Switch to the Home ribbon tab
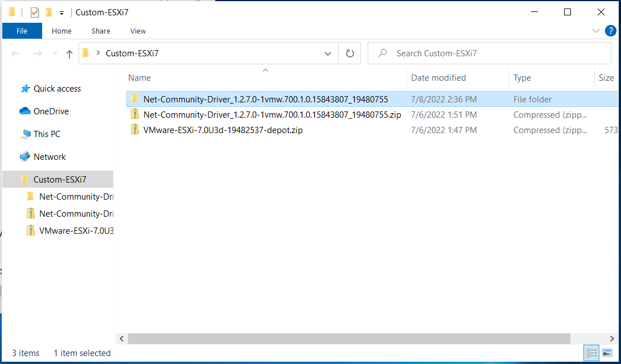 [x=61, y=31]
